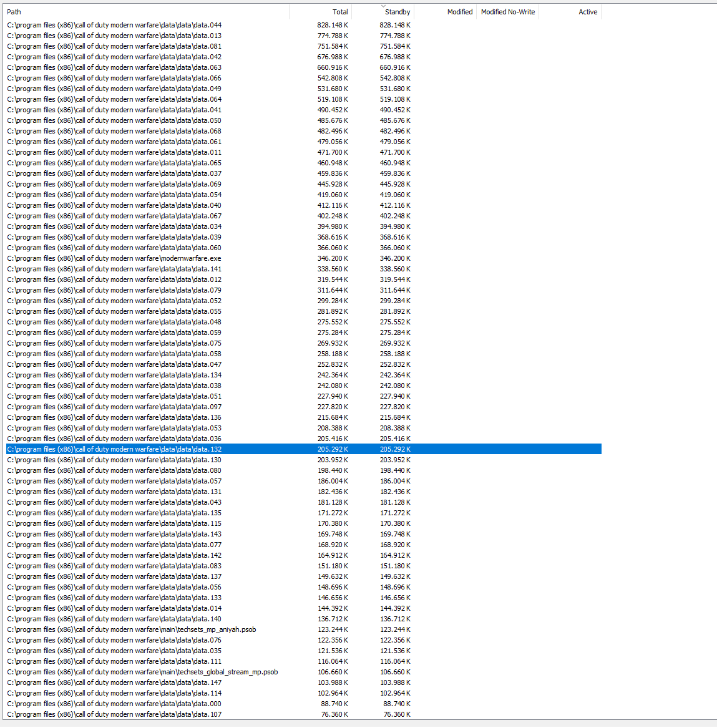Screen dimensions: 717x728
Task: Select the techsets_global_stream_mp.psob row
Action: 304,672
